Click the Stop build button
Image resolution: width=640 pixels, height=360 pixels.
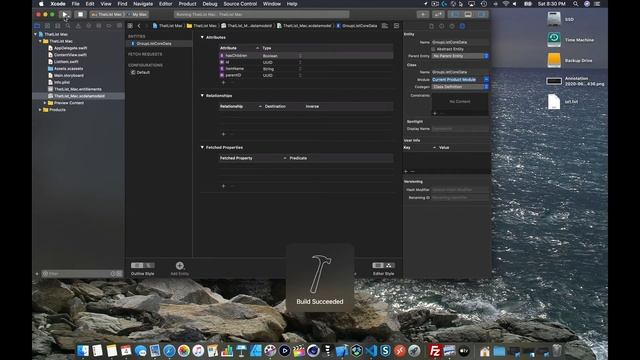coord(80,14)
